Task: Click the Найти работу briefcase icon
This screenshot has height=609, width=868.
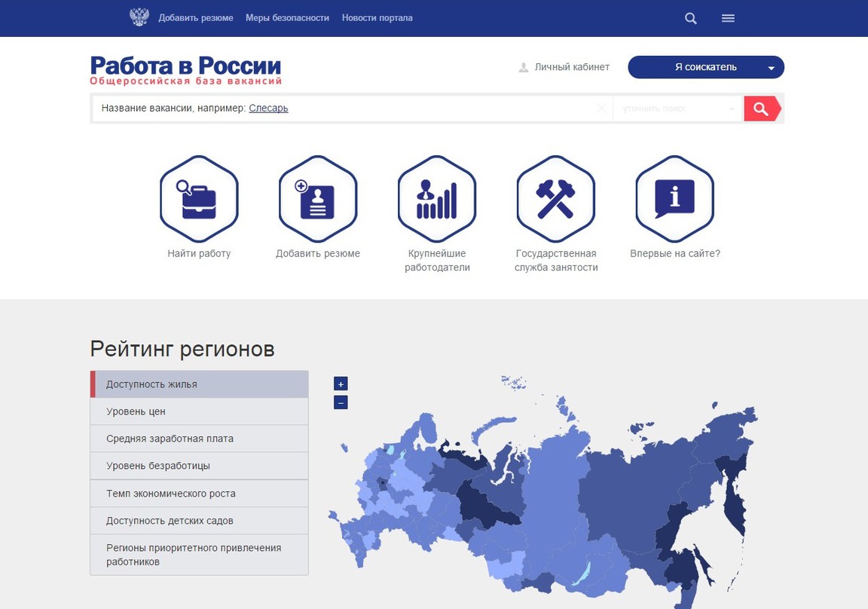Action: [x=199, y=199]
